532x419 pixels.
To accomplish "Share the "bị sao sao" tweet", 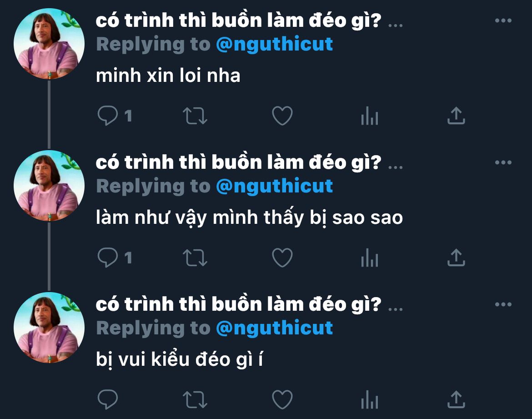I will (x=456, y=257).
